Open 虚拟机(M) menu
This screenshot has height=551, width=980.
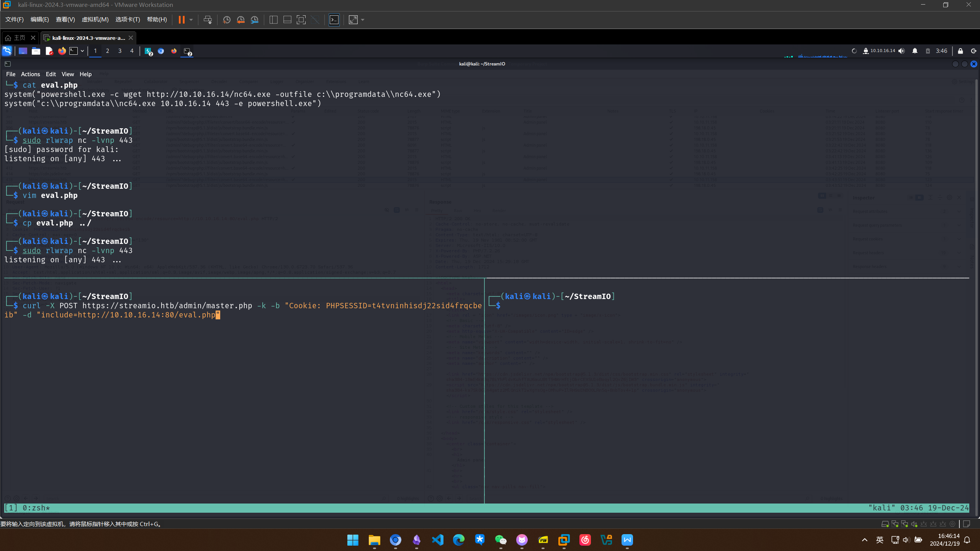(x=95, y=20)
